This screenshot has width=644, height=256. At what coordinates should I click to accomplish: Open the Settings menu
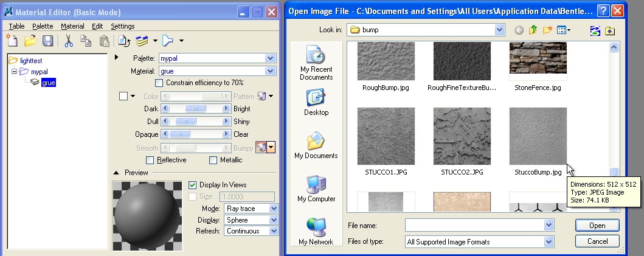tap(122, 26)
